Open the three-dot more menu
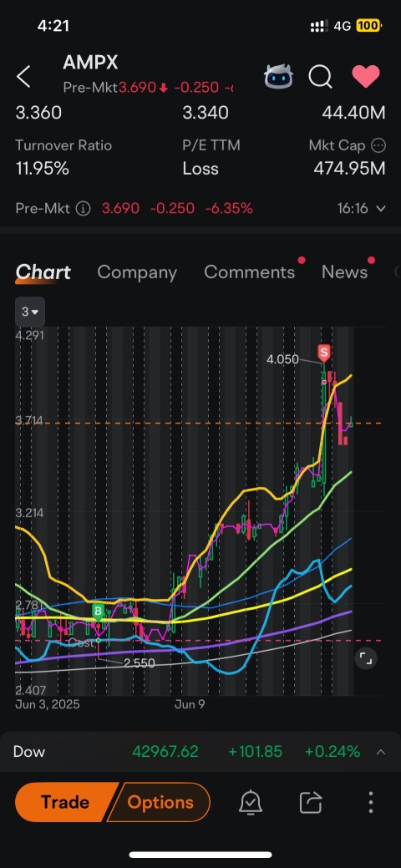 [371, 802]
